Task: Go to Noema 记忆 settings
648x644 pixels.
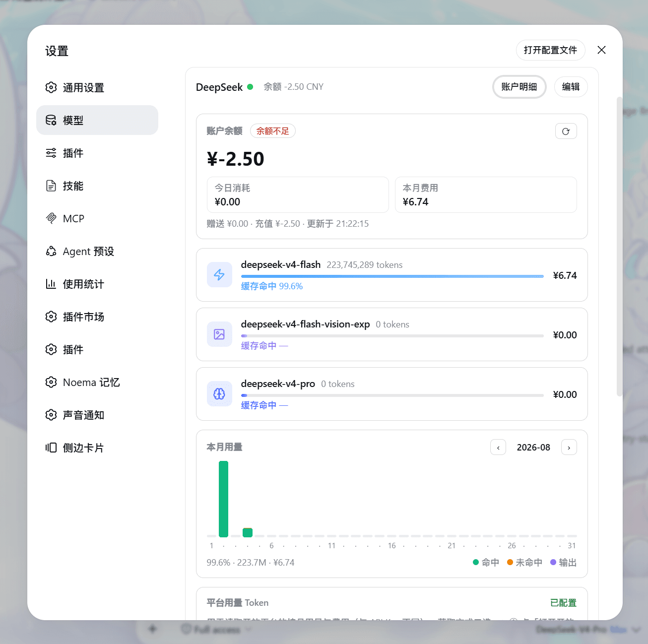Action: coord(97,382)
